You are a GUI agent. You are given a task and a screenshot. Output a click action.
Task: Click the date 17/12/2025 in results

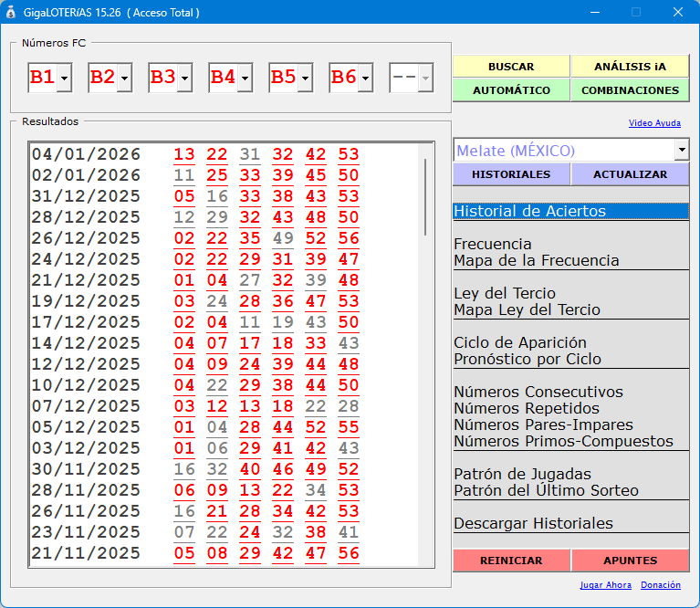[x=86, y=322]
